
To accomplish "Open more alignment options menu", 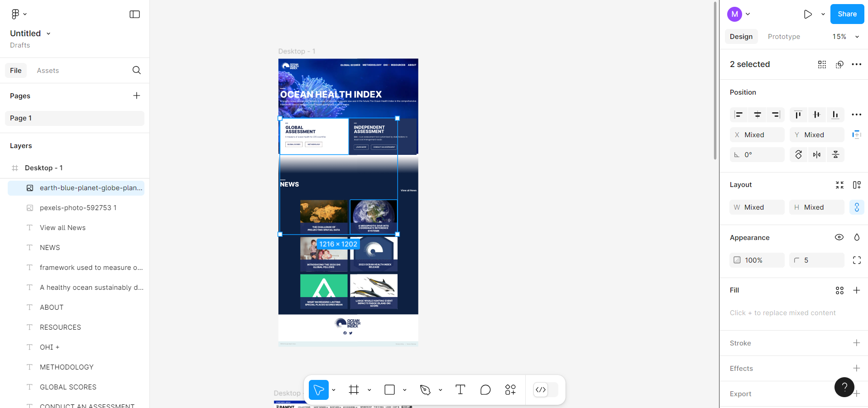I will tap(856, 115).
